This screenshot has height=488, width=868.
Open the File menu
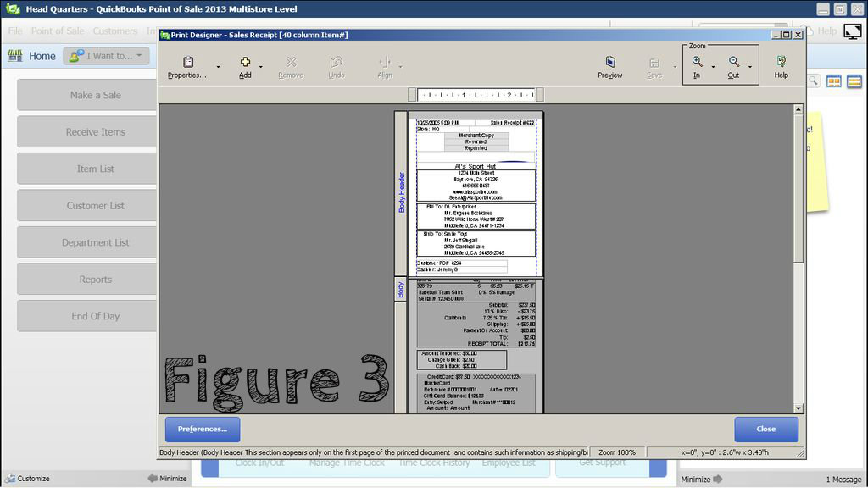click(x=15, y=31)
